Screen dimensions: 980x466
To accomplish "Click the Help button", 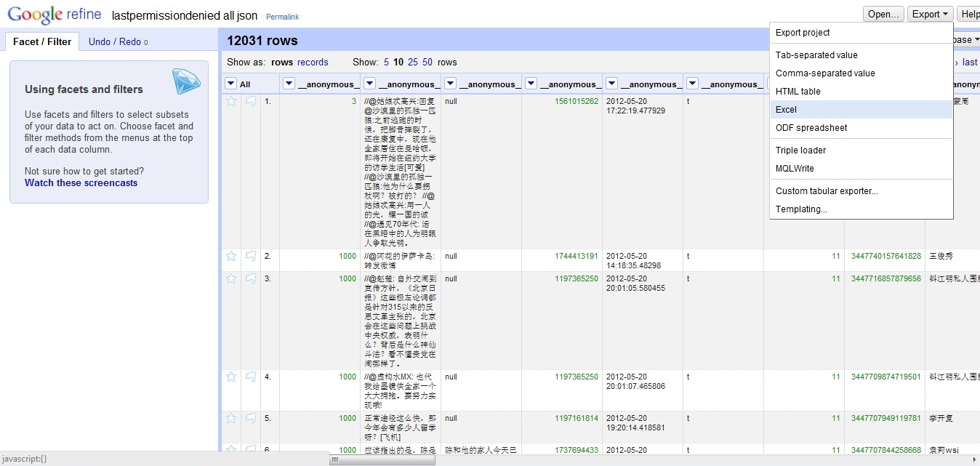I will pyautogui.click(x=968, y=14).
